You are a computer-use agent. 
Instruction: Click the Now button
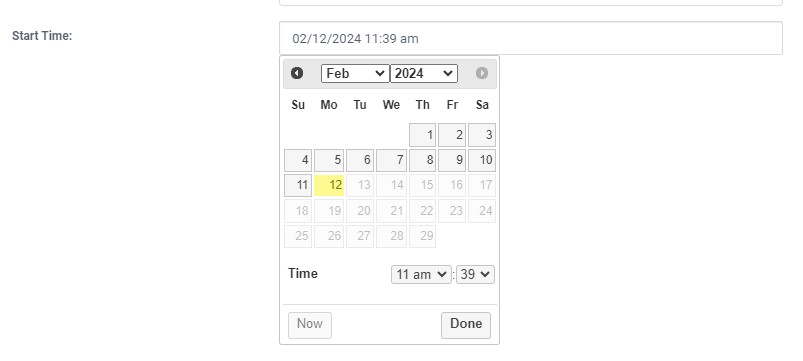pos(310,325)
